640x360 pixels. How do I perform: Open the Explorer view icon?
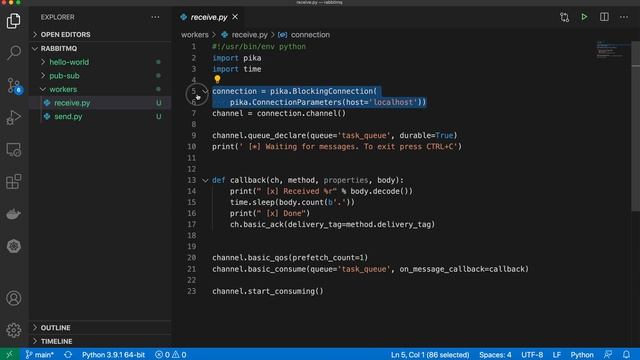pos(13,20)
